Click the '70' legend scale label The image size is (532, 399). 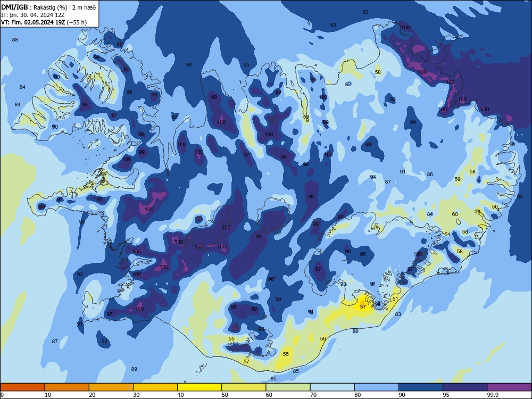coord(313,395)
